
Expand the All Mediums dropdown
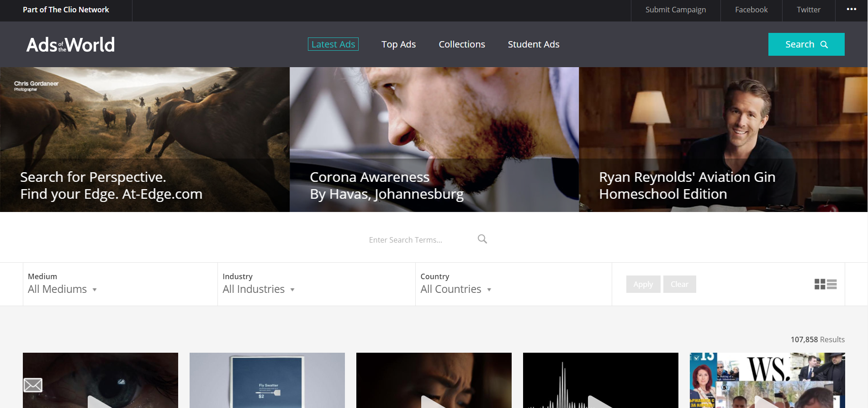tap(62, 289)
